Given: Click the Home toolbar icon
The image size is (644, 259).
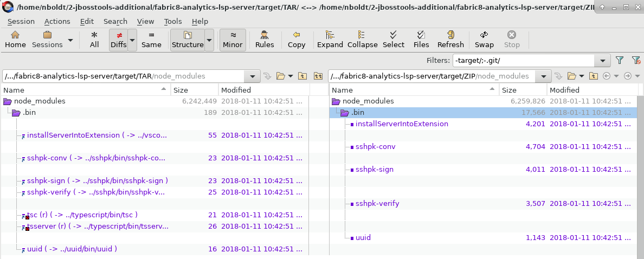Looking at the screenshot, I should point(15,40).
